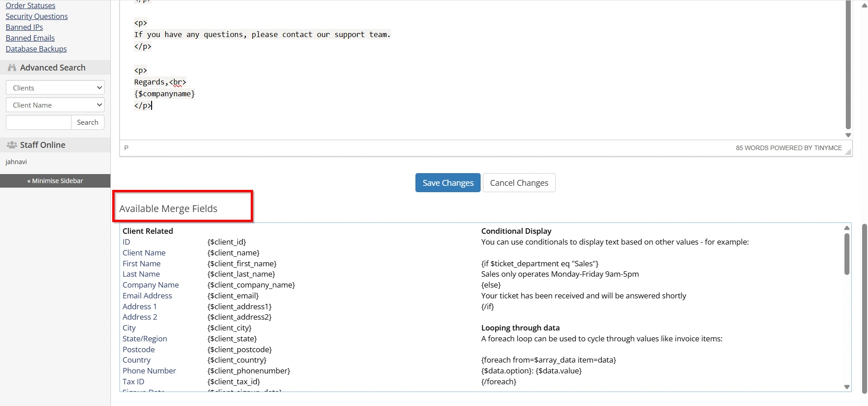Click the Staff Online users icon
This screenshot has height=406, width=868.
pos(12,145)
